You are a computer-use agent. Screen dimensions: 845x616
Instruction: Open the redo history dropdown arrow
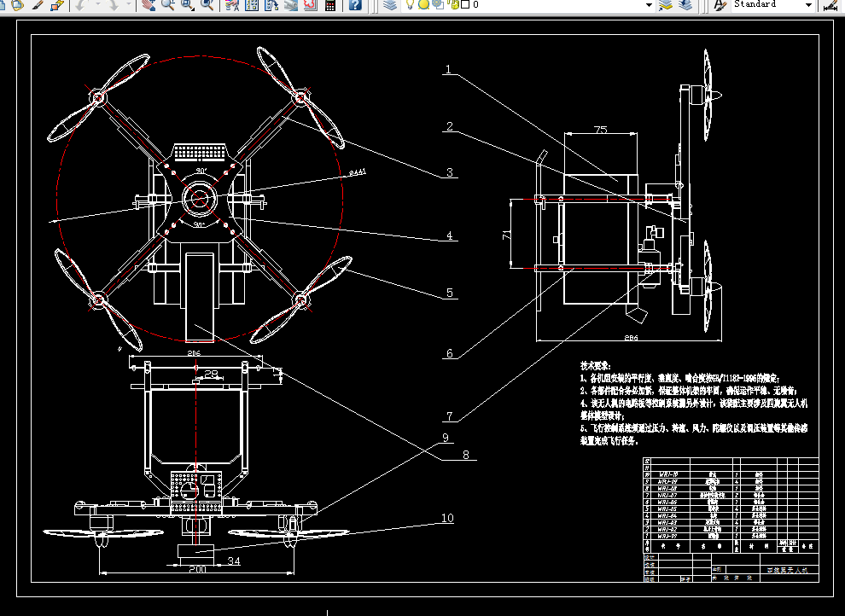[x=129, y=5]
